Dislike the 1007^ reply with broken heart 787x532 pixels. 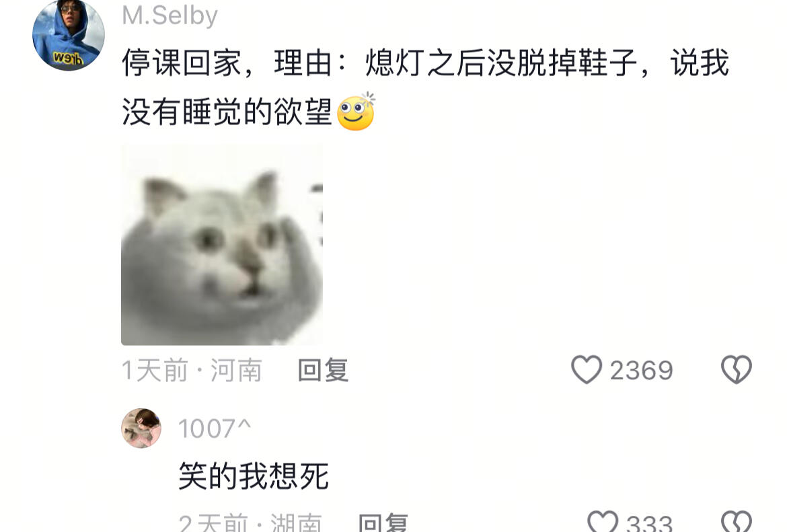click(737, 522)
